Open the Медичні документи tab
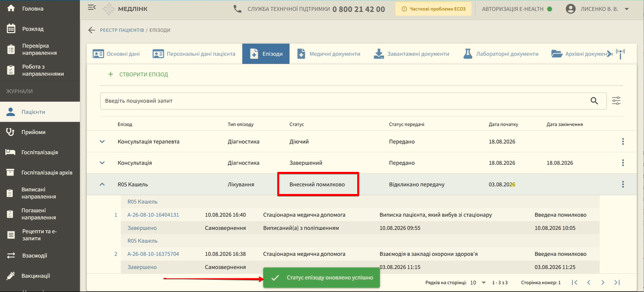Viewport: 644px width, 292px height. coord(329,54)
